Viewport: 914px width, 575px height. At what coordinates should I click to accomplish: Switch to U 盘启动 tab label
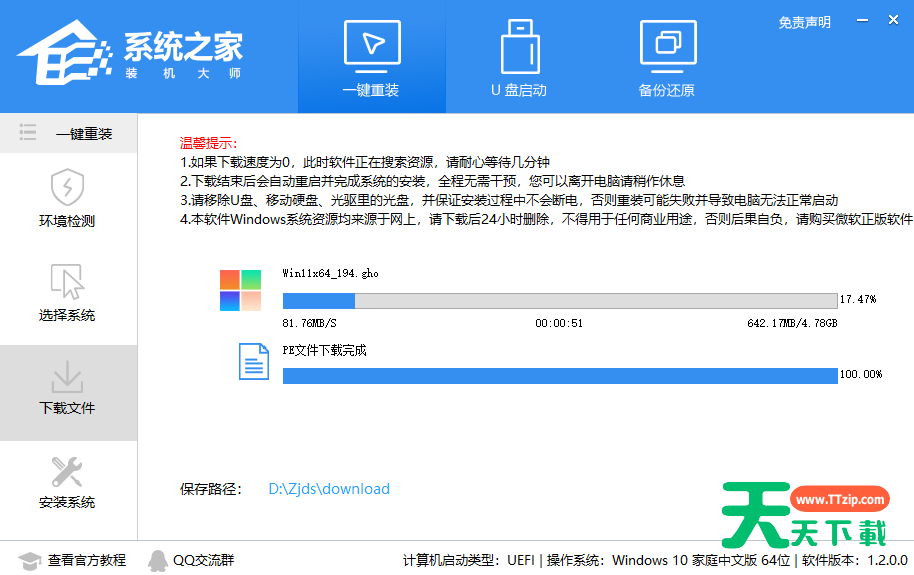(519, 90)
